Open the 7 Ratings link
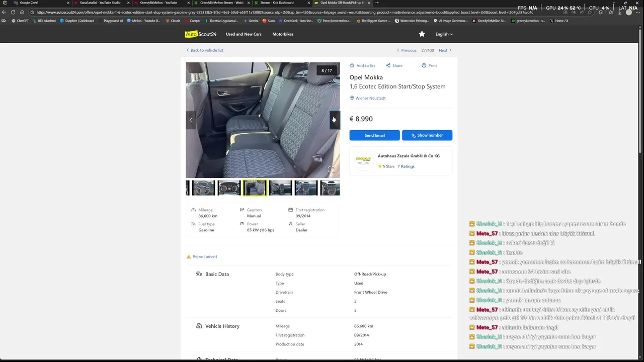The height and width of the screenshot is (362, 644). pyautogui.click(x=406, y=166)
